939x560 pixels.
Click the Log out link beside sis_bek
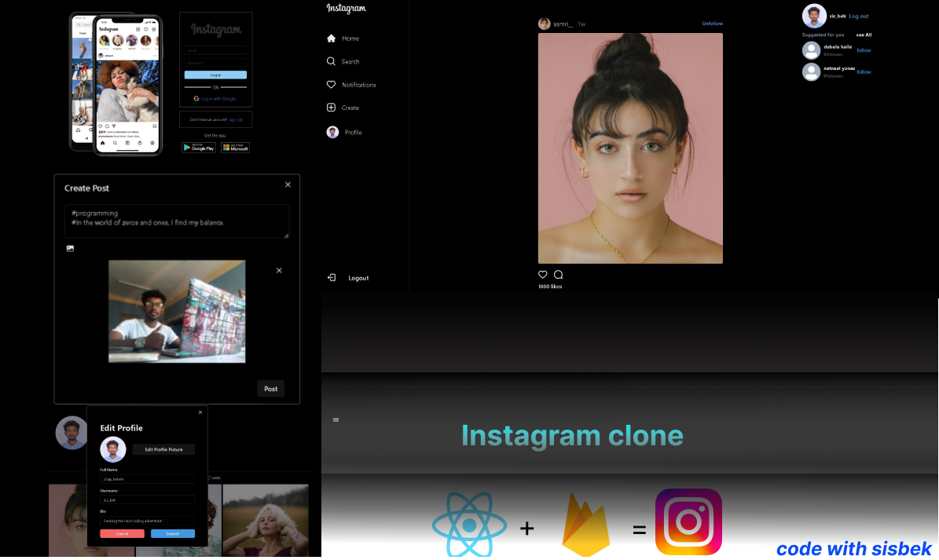point(859,16)
